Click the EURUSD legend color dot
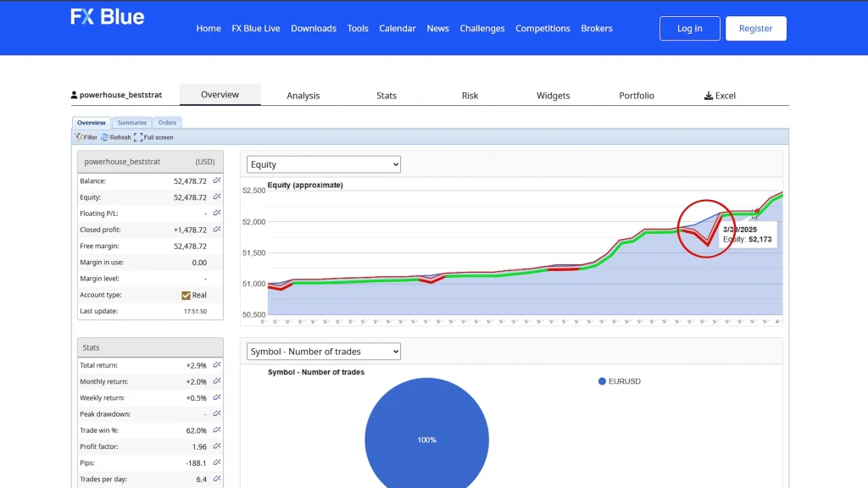The height and width of the screenshot is (488, 868). pos(602,381)
